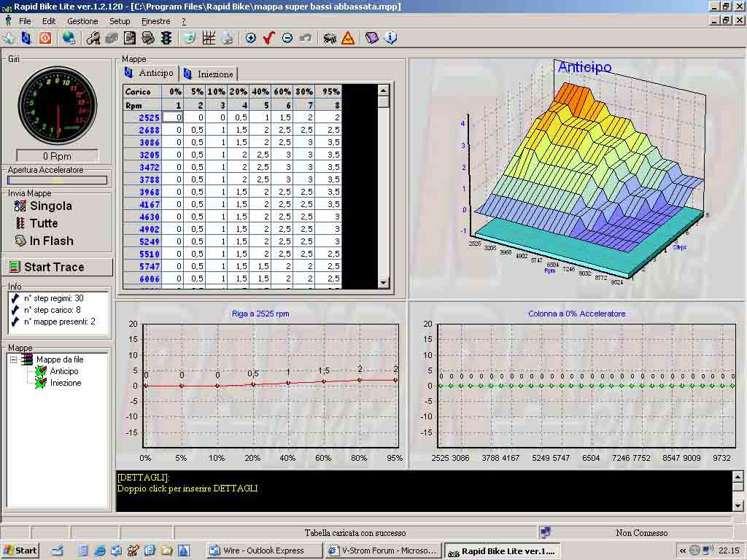Open the Finestre menu
Image resolution: width=747 pixels, height=560 pixels.
156,21
